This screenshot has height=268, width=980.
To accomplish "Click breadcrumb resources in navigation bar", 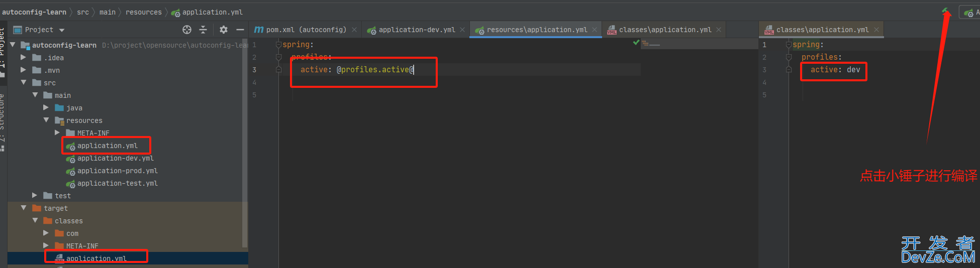I will (144, 12).
